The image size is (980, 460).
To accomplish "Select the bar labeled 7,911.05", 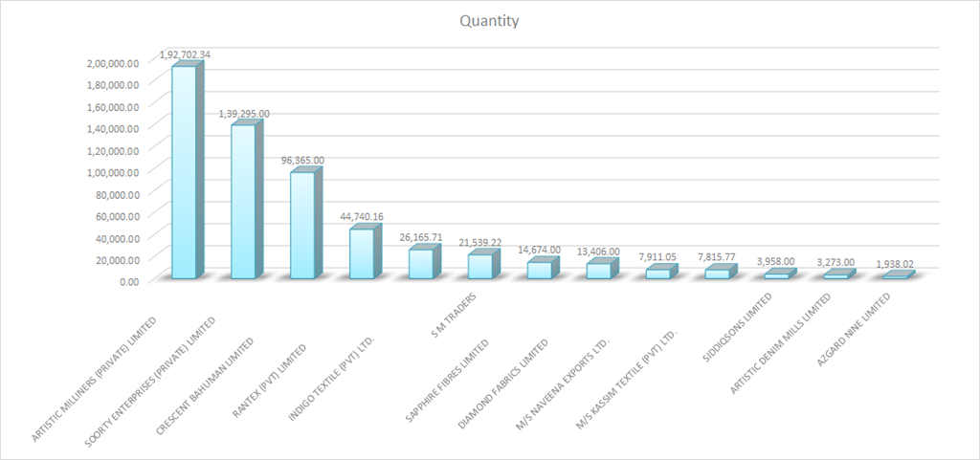I will coord(662,272).
